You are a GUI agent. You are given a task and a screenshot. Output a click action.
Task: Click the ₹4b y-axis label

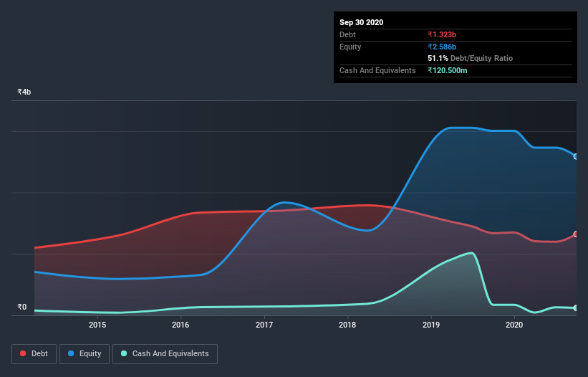[x=24, y=92]
